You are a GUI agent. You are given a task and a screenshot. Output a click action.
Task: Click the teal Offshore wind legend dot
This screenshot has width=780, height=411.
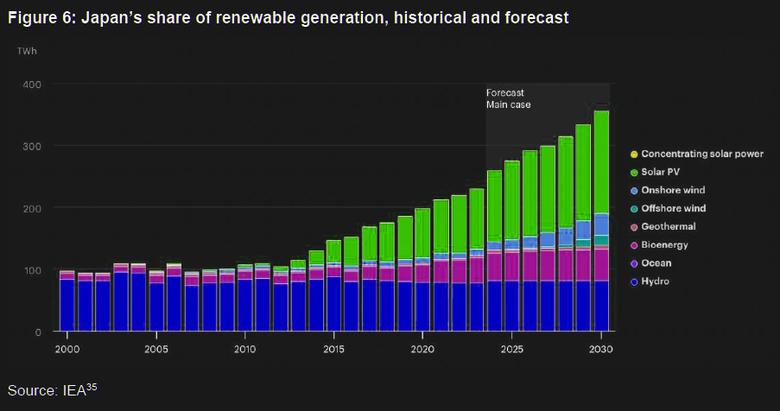(634, 209)
